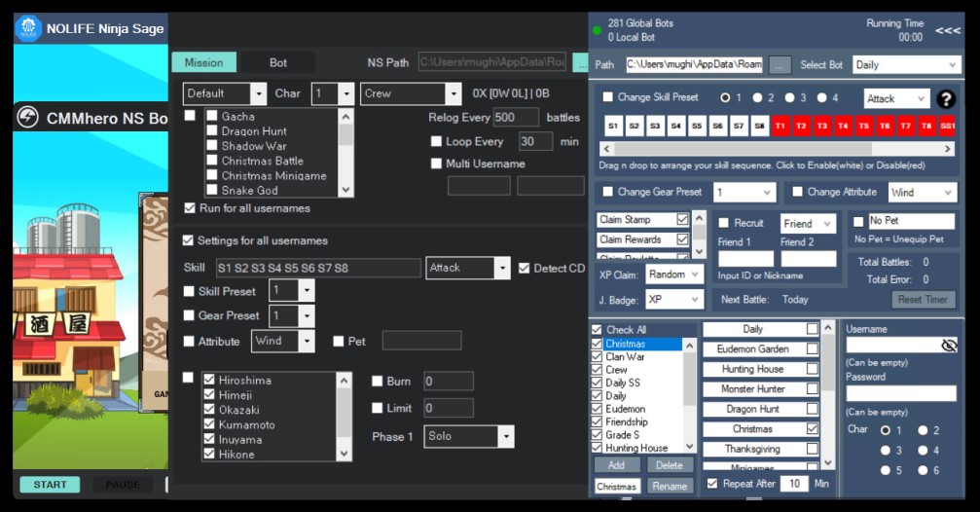Screen dimensions: 980x512
Task: Select Char radio button 6
Action: [923, 470]
